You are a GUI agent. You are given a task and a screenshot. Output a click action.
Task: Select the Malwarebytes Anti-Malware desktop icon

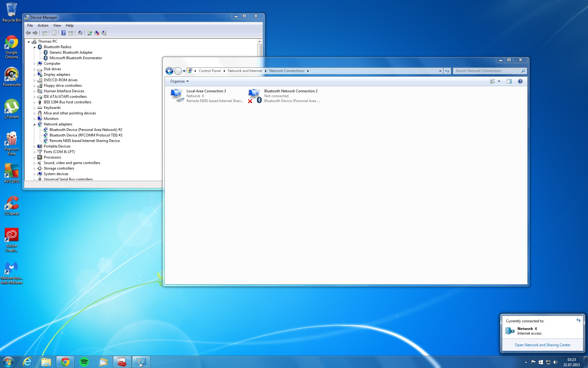(12, 273)
